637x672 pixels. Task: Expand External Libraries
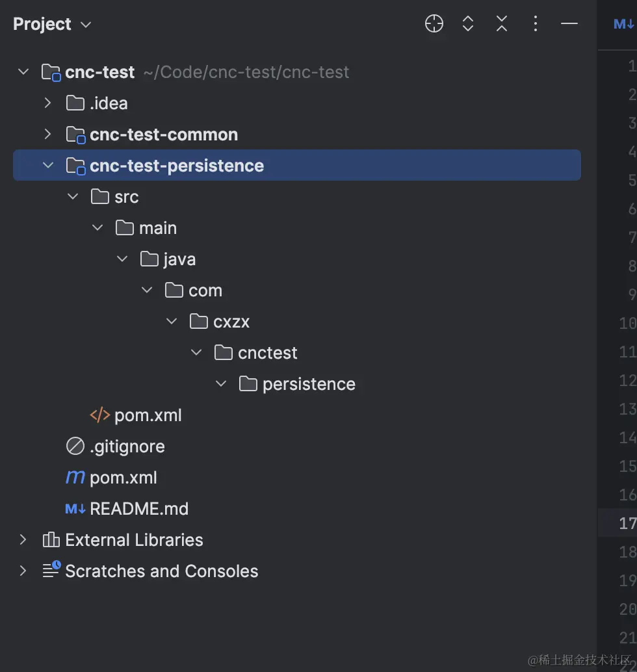click(x=23, y=539)
